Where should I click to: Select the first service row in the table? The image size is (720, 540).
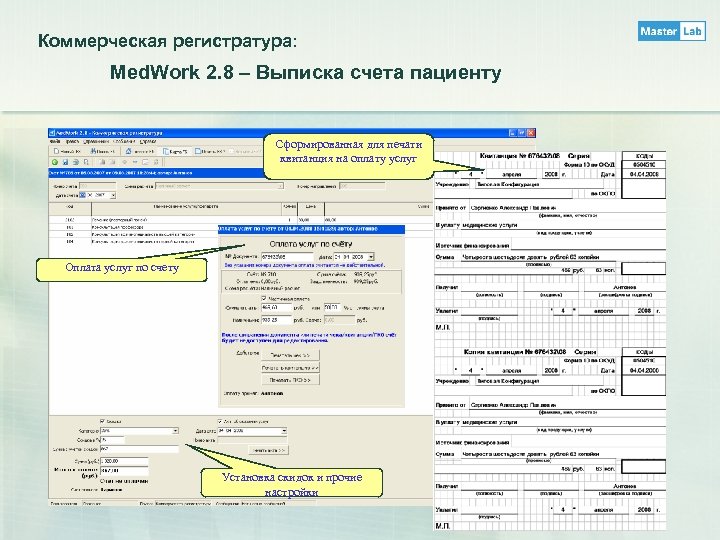241,220
